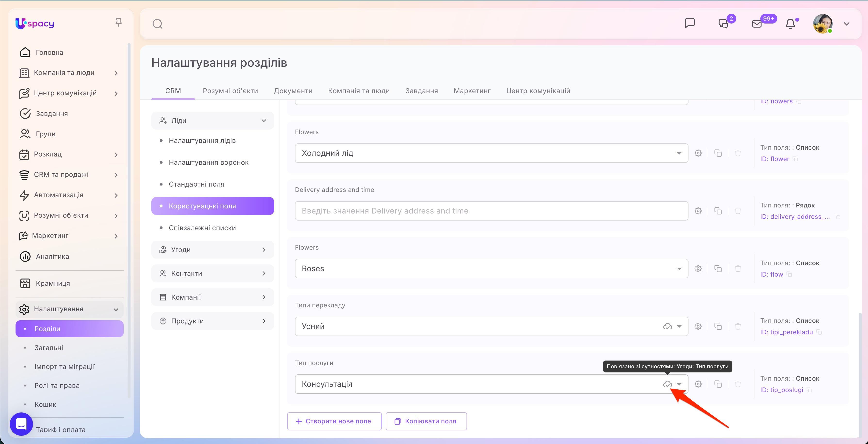
Task: Open the mail icon with 99+ badge
Action: click(x=757, y=24)
